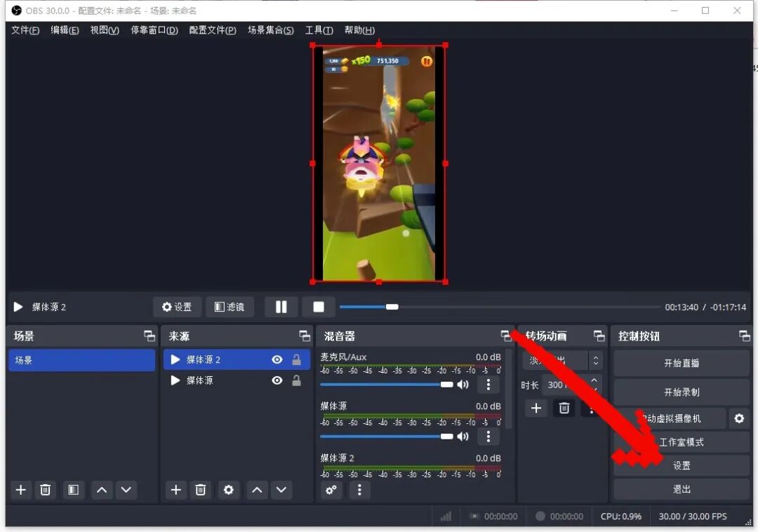
Task: Open scene filters
Action: pos(73,490)
